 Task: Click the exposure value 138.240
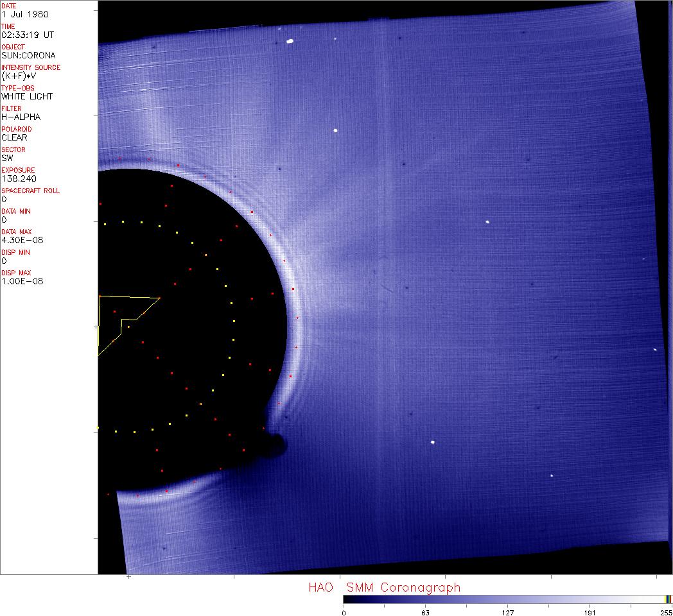[x=18, y=178]
